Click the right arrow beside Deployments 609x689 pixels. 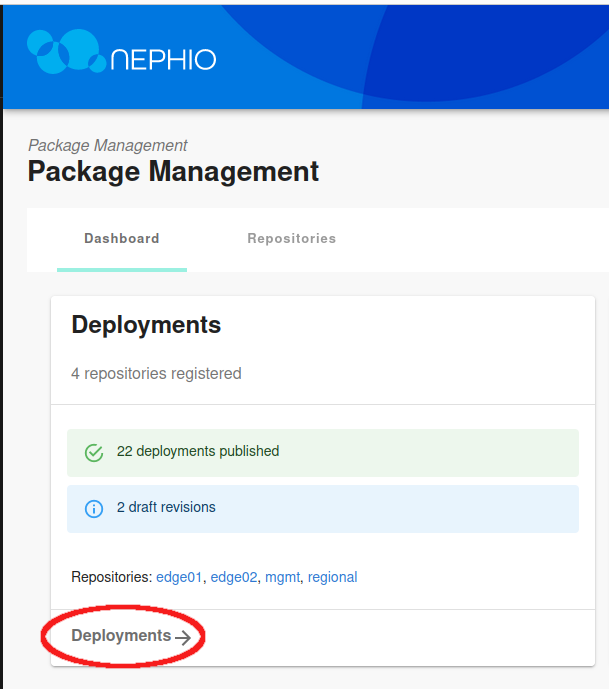click(x=182, y=637)
